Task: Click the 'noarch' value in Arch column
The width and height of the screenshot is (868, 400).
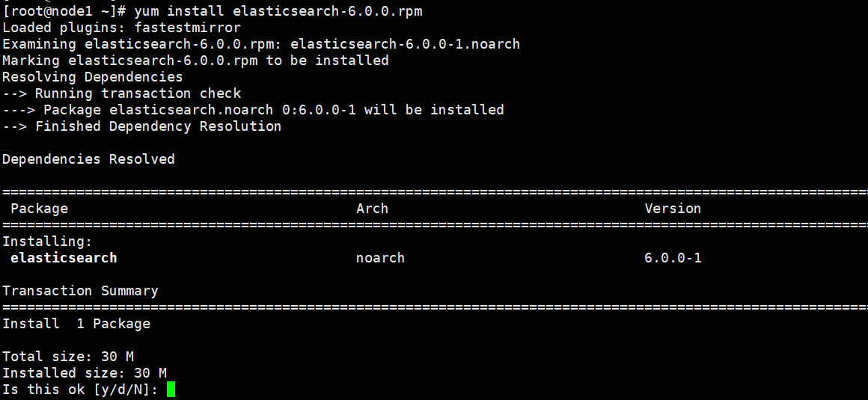Action: tap(380, 258)
